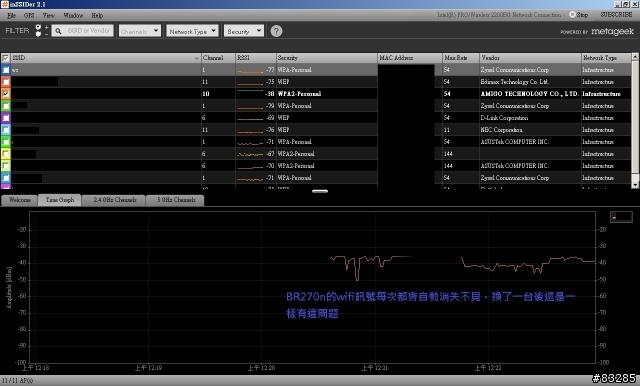Screen dimensions: 640x386
Task: Click the panel splitter handle below the table
Action: point(320,191)
